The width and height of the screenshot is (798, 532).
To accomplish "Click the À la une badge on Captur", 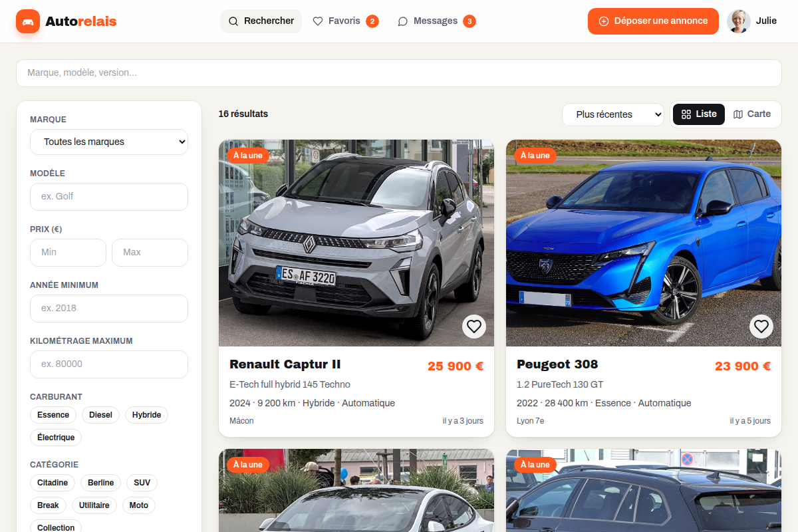I will pyautogui.click(x=248, y=156).
